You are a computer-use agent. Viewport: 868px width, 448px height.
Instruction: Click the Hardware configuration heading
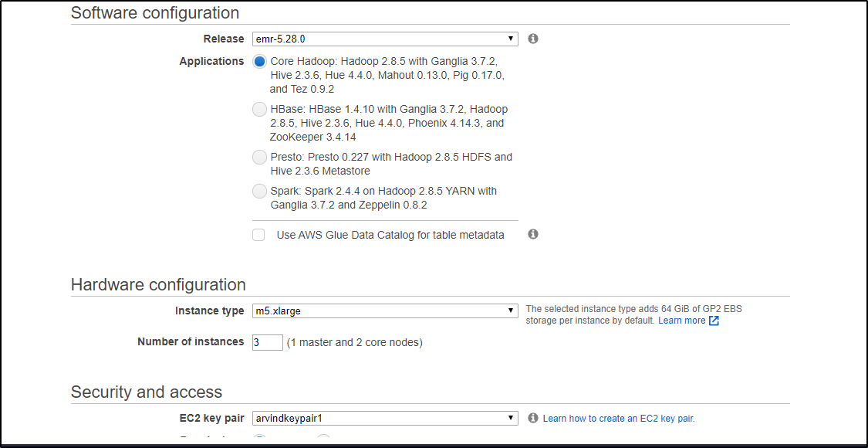tap(158, 285)
